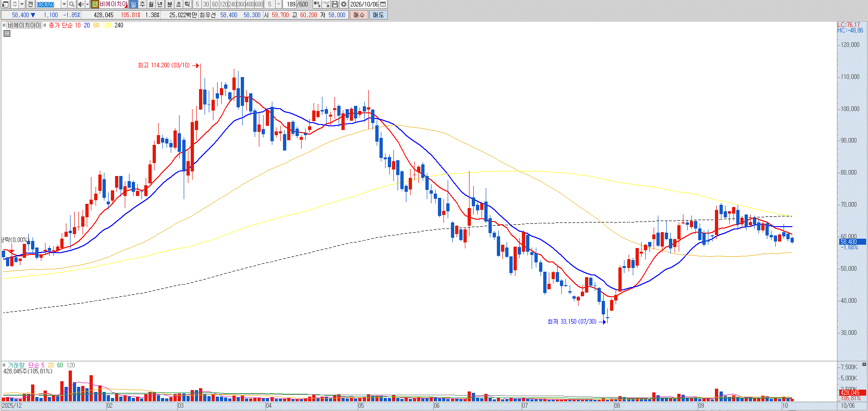Viewport: 868px width, 411px height.
Task: Click the small square before 거래량 label
Action: 4,365
